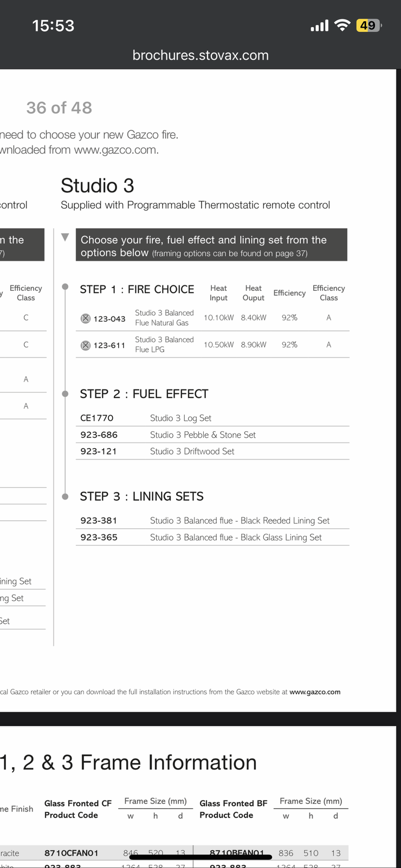This screenshot has width=401, height=868.
Task: Tap the "36 of 48" page indicator
Action: pyautogui.click(x=59, y=108)
